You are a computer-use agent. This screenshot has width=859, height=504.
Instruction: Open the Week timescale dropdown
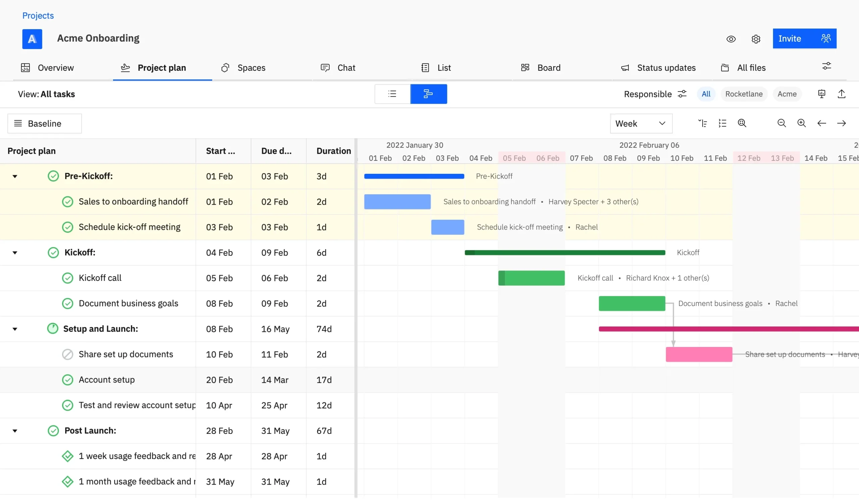click(x=641, y=123)
